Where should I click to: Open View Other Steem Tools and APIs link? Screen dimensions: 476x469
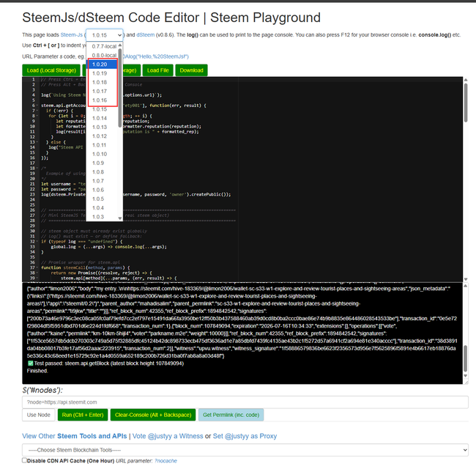[x=75, y=436]
